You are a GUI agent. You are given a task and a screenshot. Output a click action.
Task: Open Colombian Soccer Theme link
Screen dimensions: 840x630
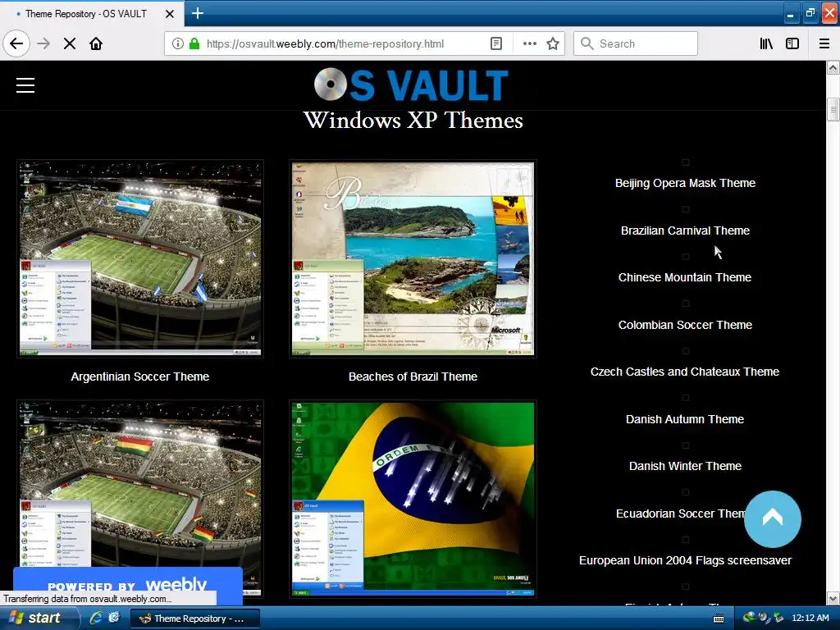[x=685, y=325]
